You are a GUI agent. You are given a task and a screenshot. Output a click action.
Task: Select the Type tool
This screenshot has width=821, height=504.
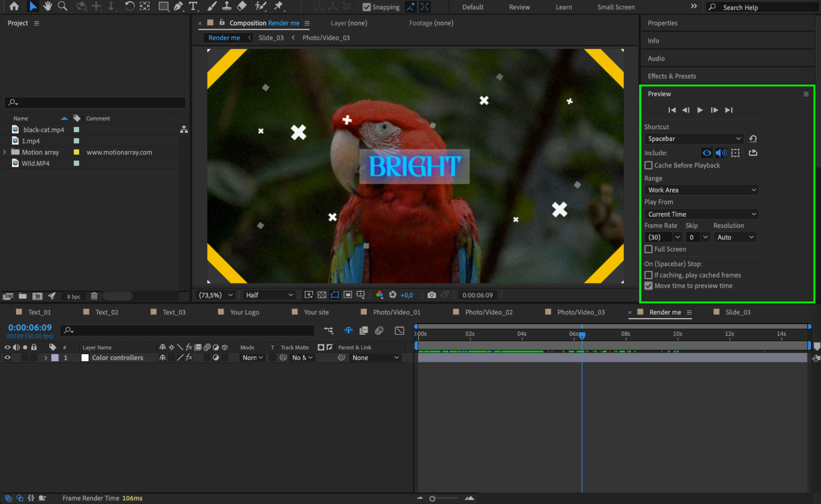coord(193,6)
